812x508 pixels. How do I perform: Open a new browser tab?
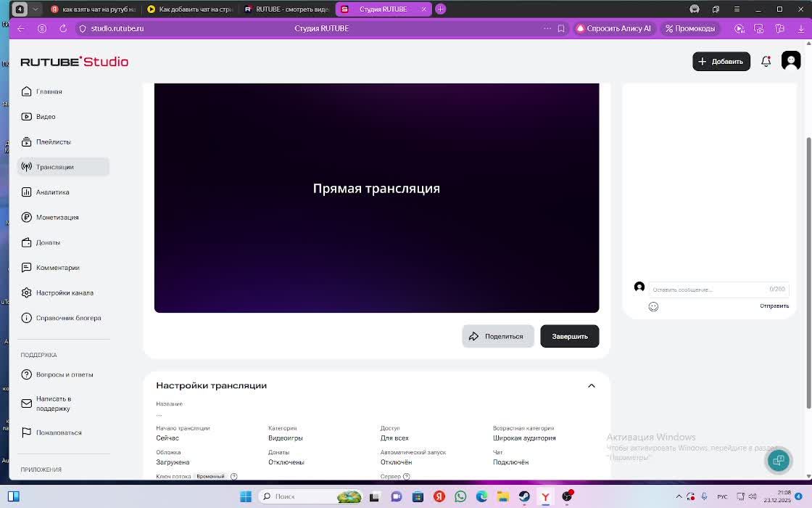440,9
